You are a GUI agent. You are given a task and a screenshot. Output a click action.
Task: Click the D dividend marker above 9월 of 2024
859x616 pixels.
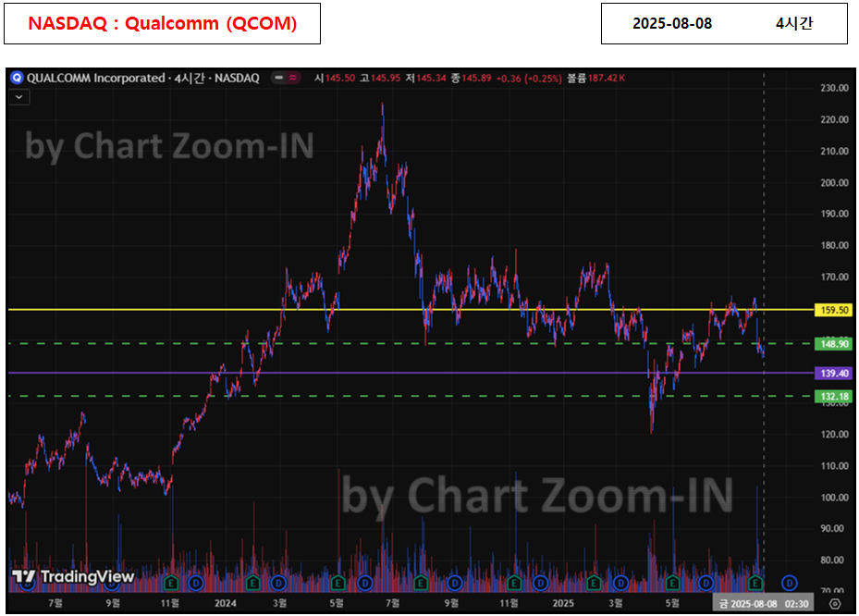tap(455, 583)
